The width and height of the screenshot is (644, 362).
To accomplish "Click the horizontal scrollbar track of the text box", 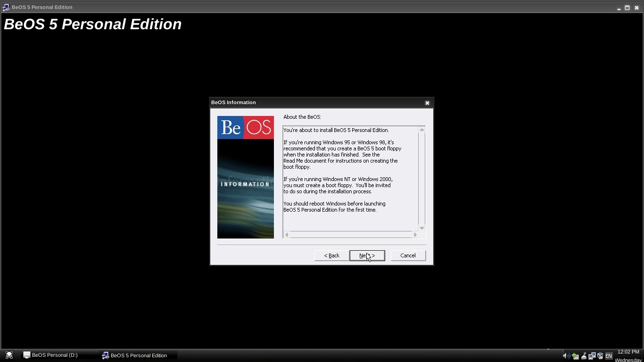I will pyautogui.click(x=351, y=235).
